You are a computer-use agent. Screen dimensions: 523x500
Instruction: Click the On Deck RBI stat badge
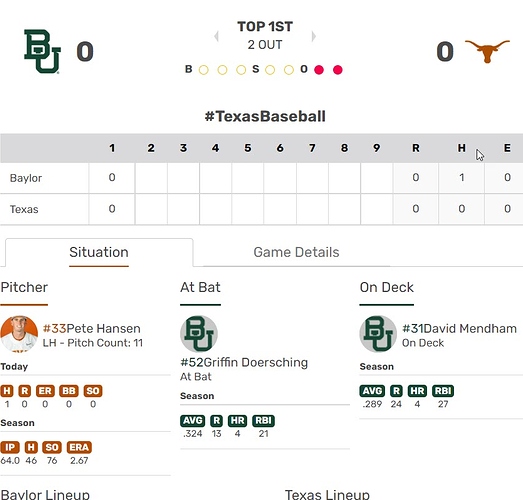pos(443,391)
